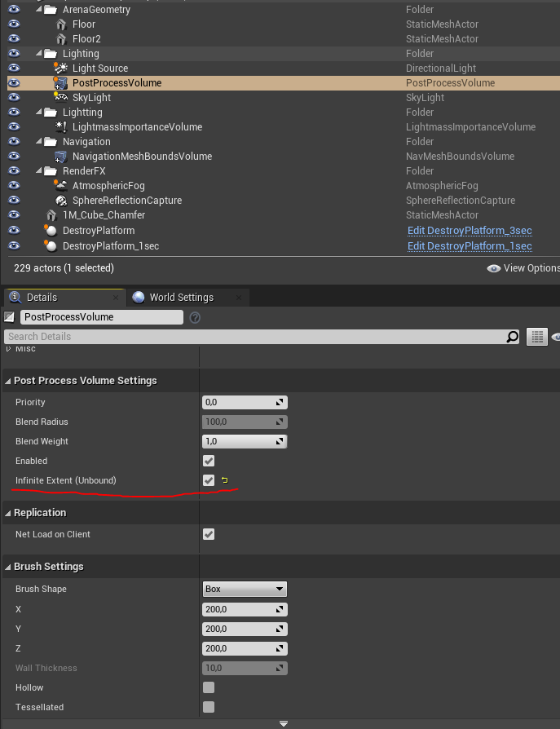Click the lock icon left of the actor name
This screenshot has height=729, width=560.
point(9,317)
